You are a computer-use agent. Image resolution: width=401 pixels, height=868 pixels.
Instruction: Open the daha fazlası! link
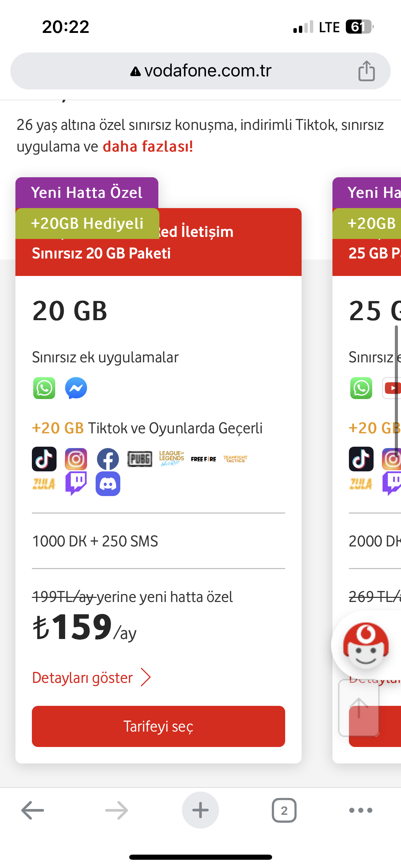point(148,146)
